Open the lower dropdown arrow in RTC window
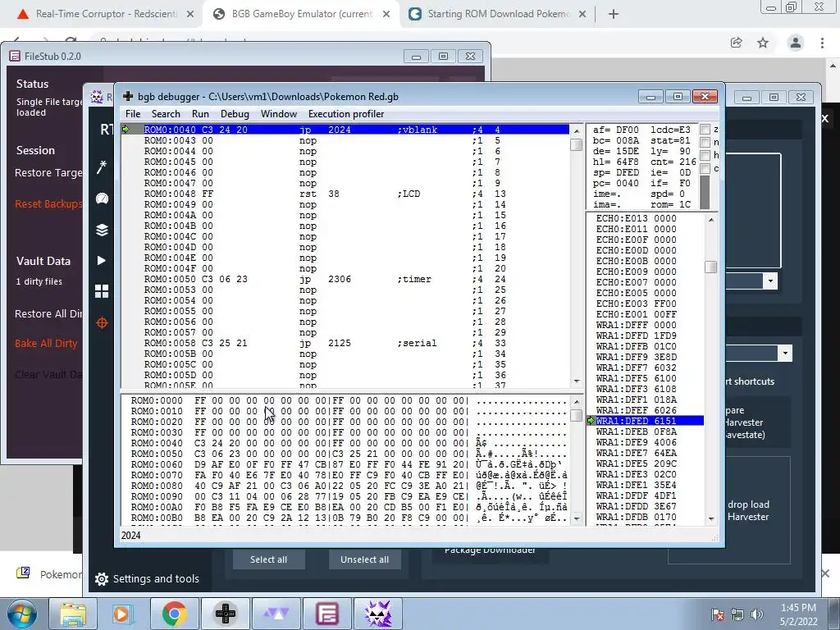Screen dimensions: 840x630 [785, 353]
